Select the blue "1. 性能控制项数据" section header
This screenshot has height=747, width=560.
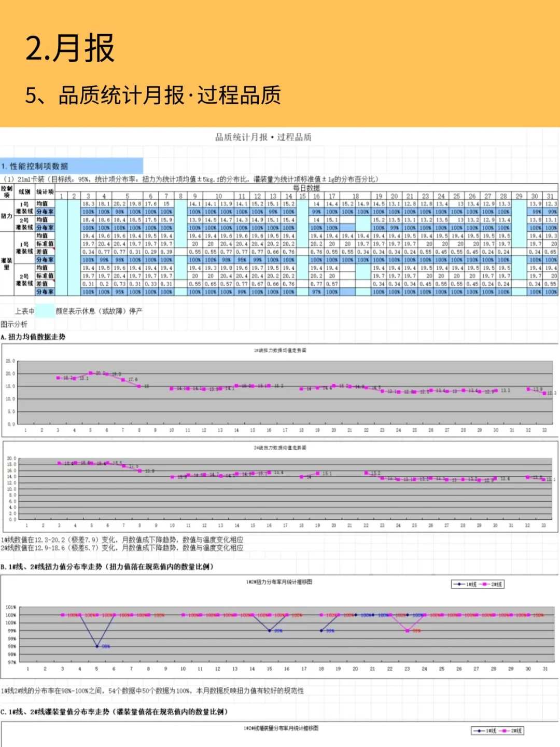coord(71,166)
